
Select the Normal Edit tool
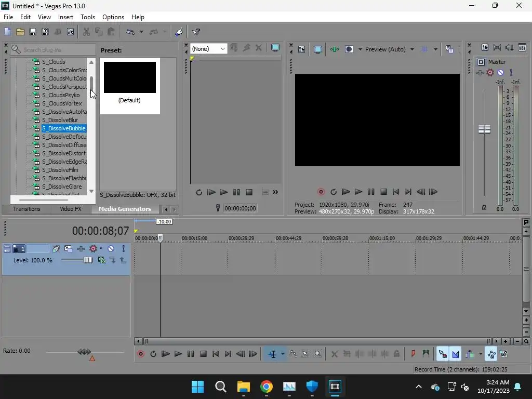pyautogui.click(x=272, y=354)
